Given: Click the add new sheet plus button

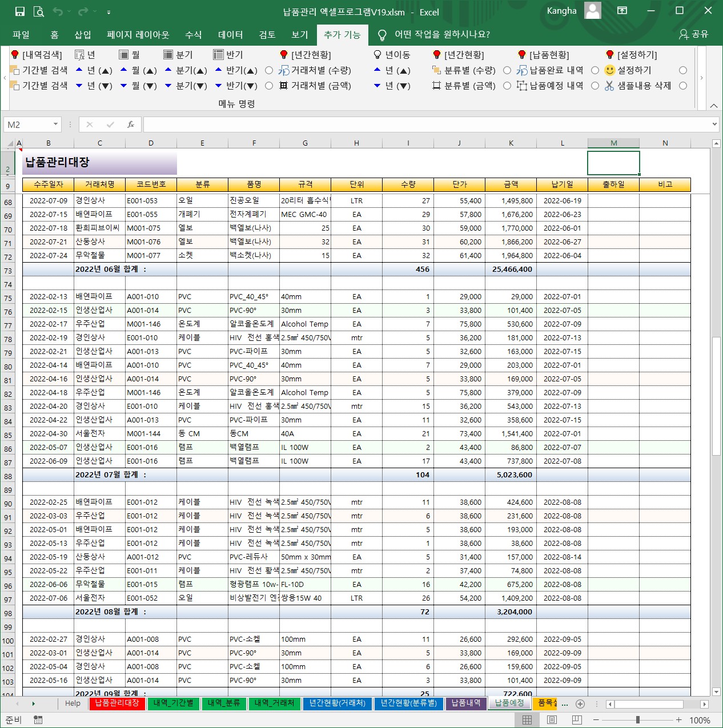Looking at the screenshot, I should [x=580, y=703].
